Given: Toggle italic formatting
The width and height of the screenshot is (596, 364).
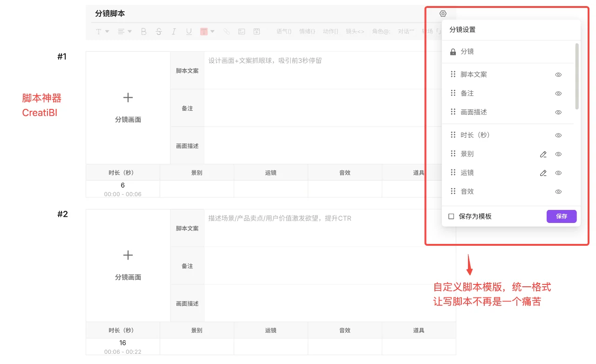Looking at the screenshot, I should point(174,31).
